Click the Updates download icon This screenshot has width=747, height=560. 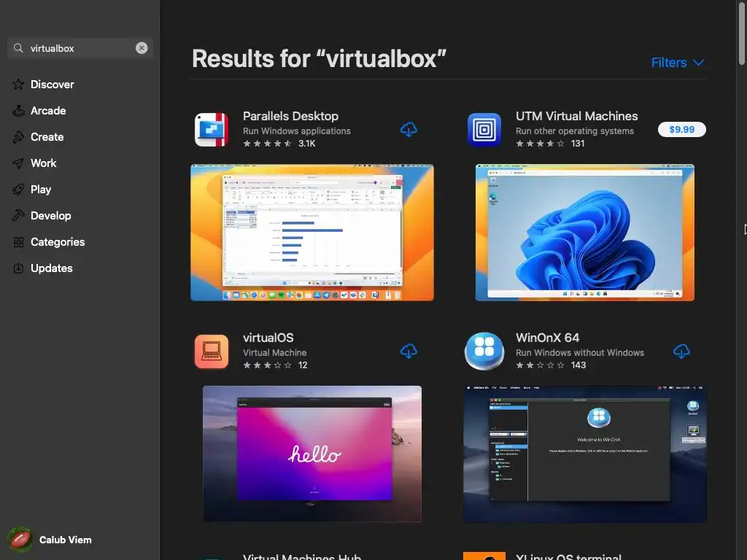(x=18, y=268)
